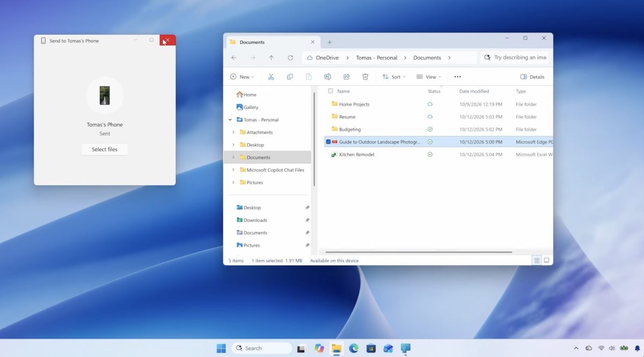Click the phone image in Send window
The width and height of the screenshot is (644, 357).
click(x=105, y=95)
